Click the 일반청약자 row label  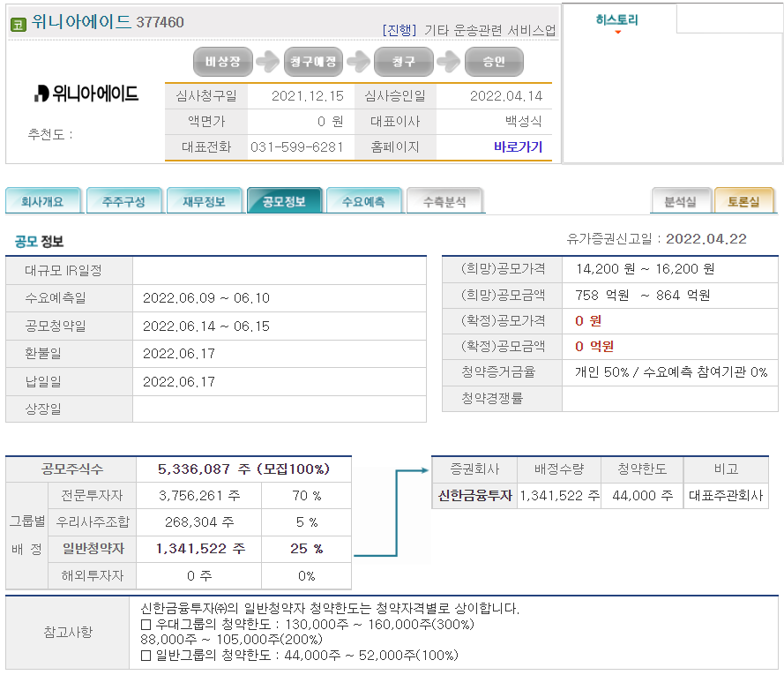[x=93, y=549]
